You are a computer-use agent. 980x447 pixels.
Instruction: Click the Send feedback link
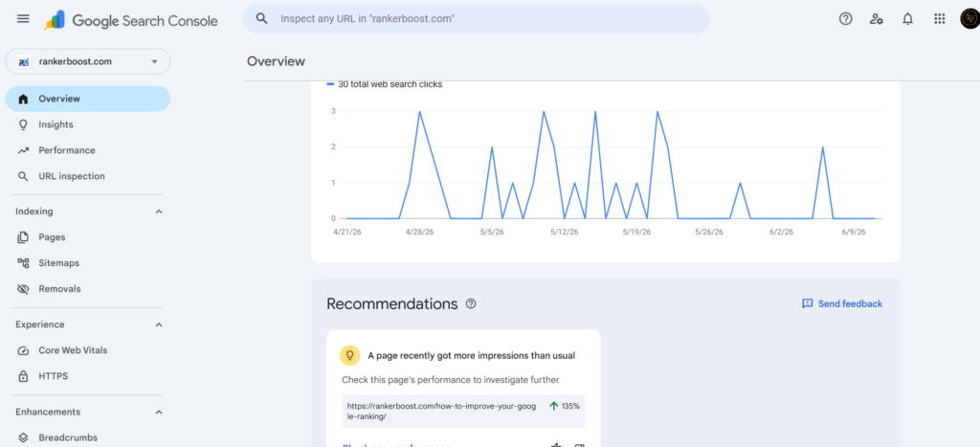(842, 303)
